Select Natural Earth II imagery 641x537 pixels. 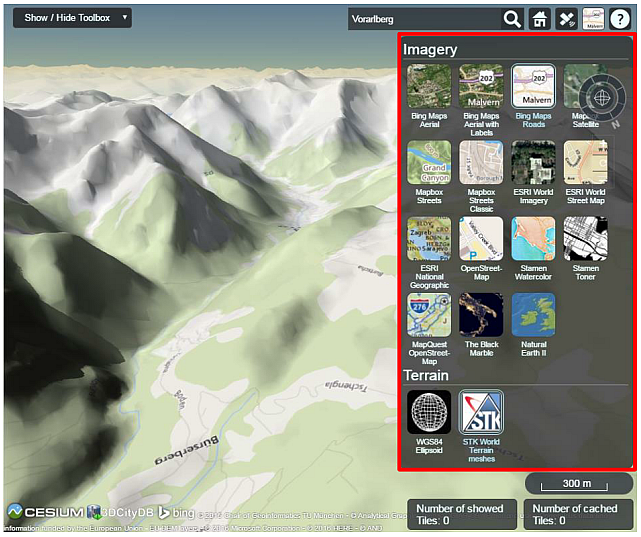click(x=533, y=315)
